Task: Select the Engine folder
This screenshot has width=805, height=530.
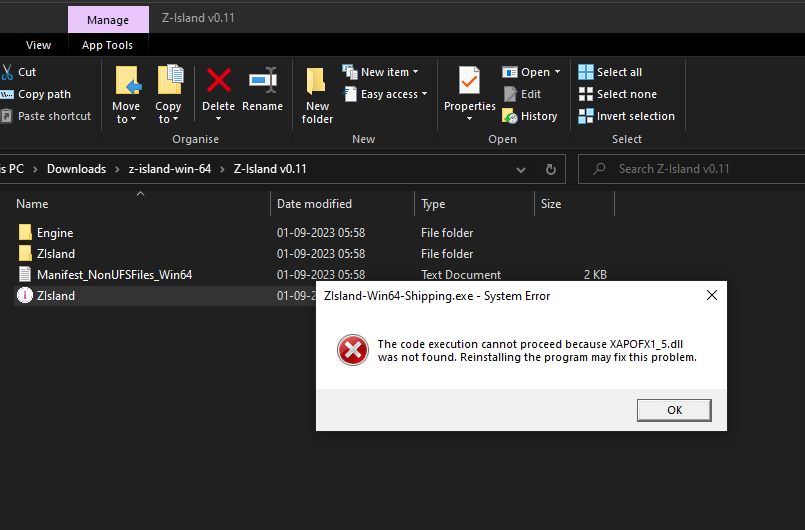Action: coord(55,233)
